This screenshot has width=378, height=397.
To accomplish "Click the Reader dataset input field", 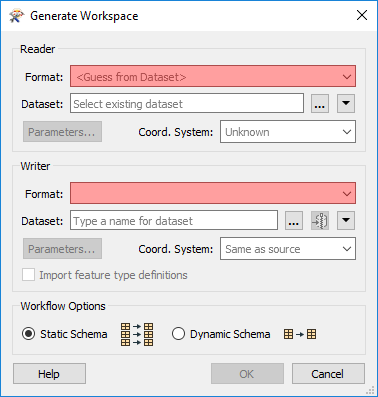I will pyautogui.click(x=187, y=104).
